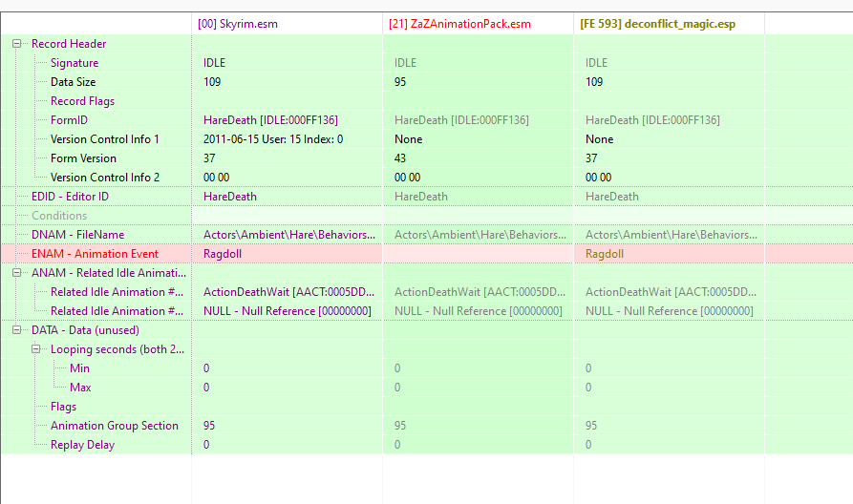
Task: Select the Max row label
Action: click(x=80, y=388)
